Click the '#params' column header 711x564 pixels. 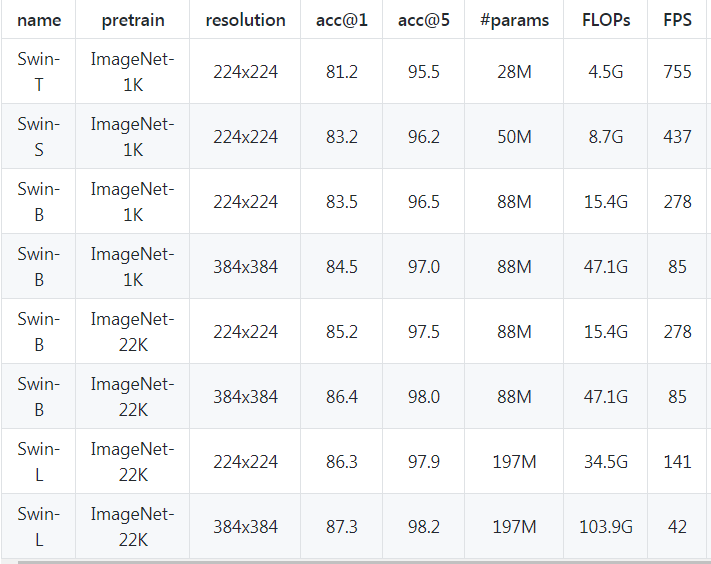(514, 20)
